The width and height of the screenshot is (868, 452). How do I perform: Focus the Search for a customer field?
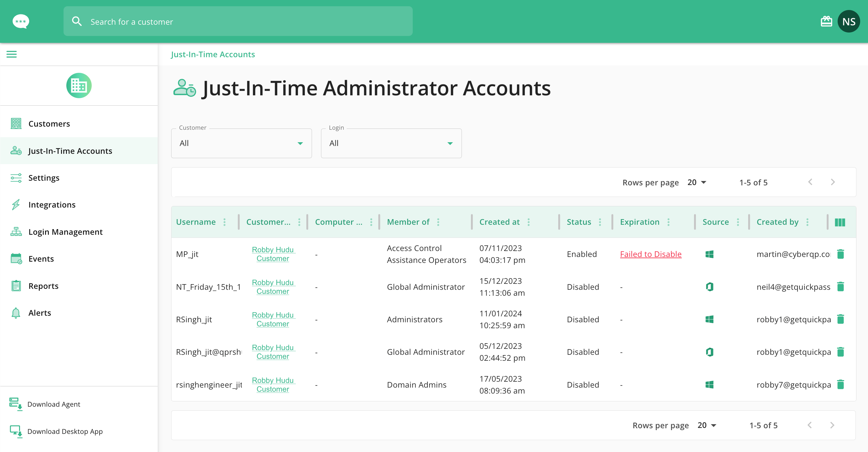238,21
